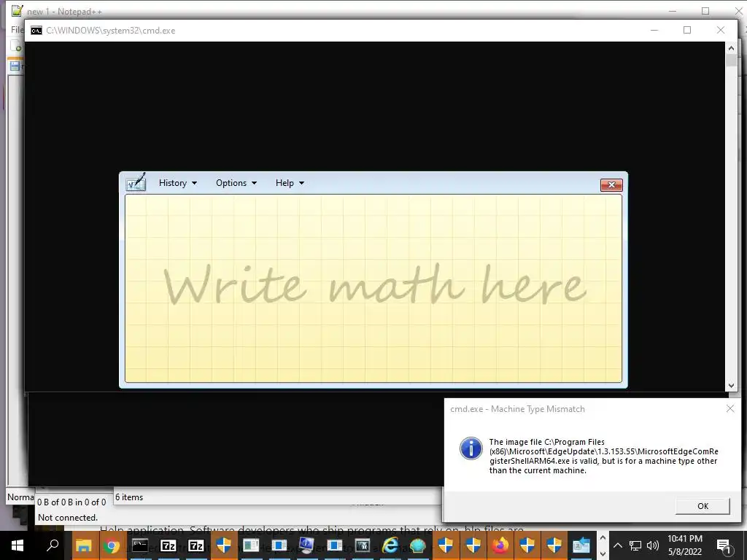Open the Options menu in Math Input Panel

[x=236, y=183]
